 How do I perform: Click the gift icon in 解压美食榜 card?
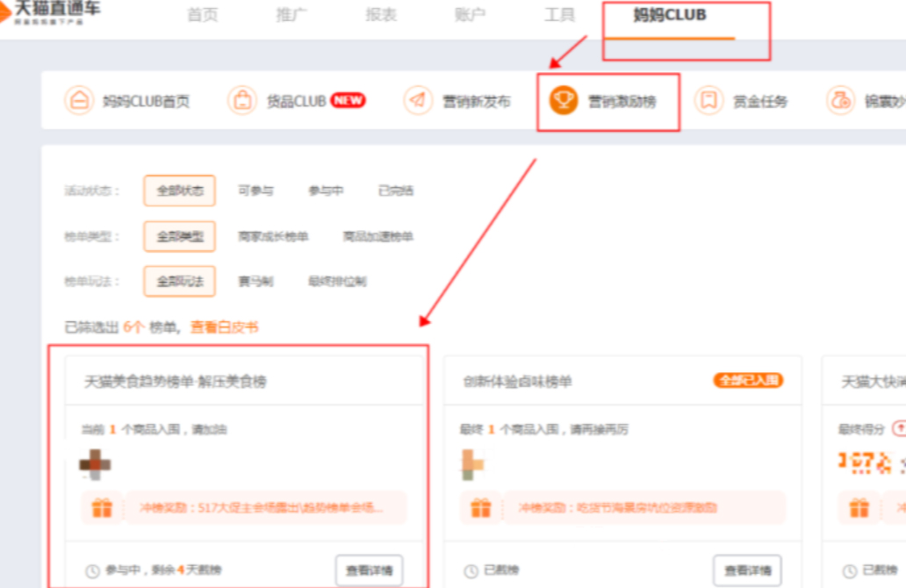(x=102, y=507)
